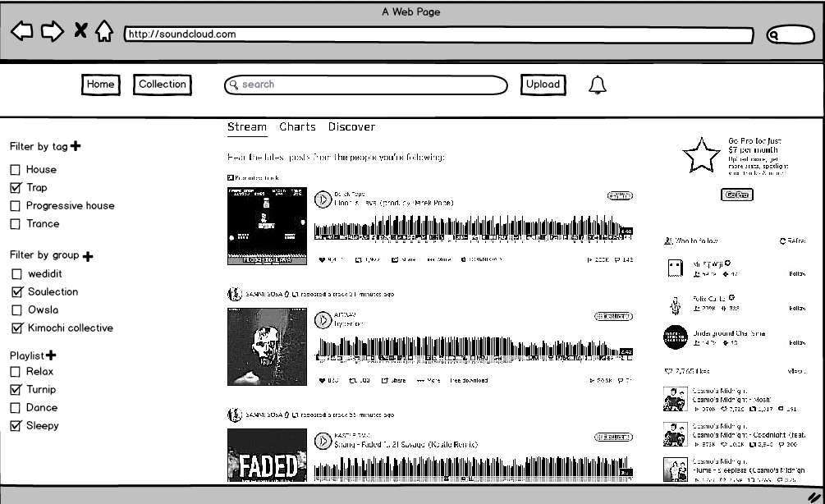This screenshot has width=825, height=504.
Task: Open Mr. FijiWiji's avatar
Action: (676, 268)
